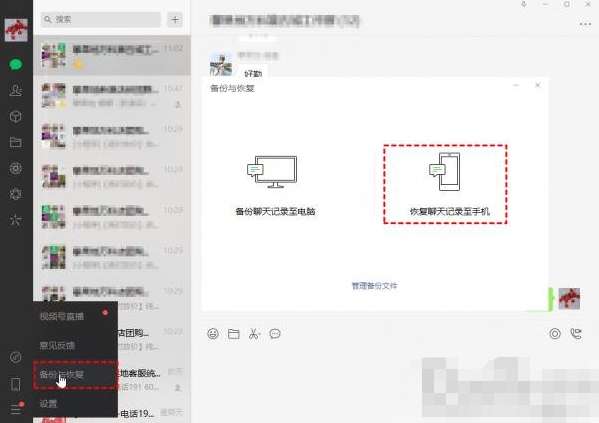Open the Favorites cube icon

coord(16,116)
